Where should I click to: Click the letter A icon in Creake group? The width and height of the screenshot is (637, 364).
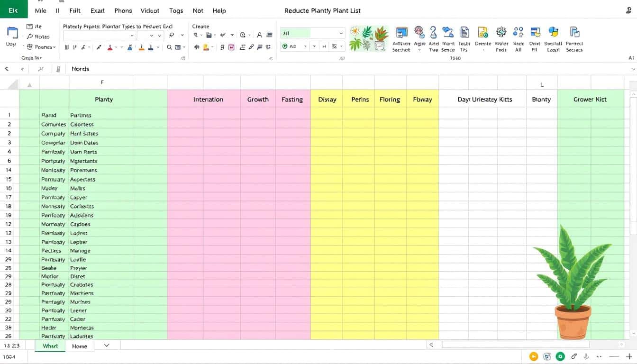[x=259, y=35]
